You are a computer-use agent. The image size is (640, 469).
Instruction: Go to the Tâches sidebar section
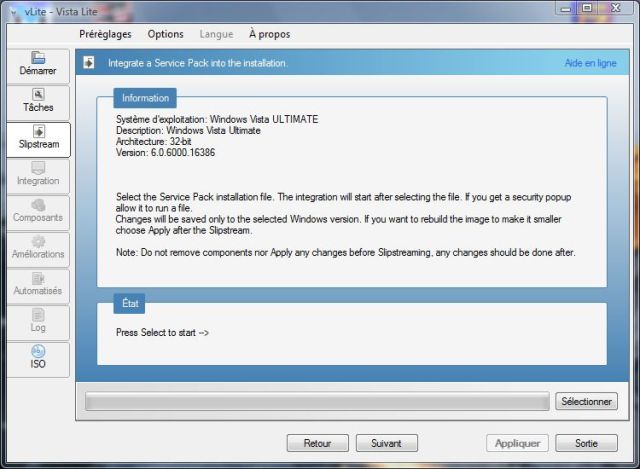pos(38,103)
